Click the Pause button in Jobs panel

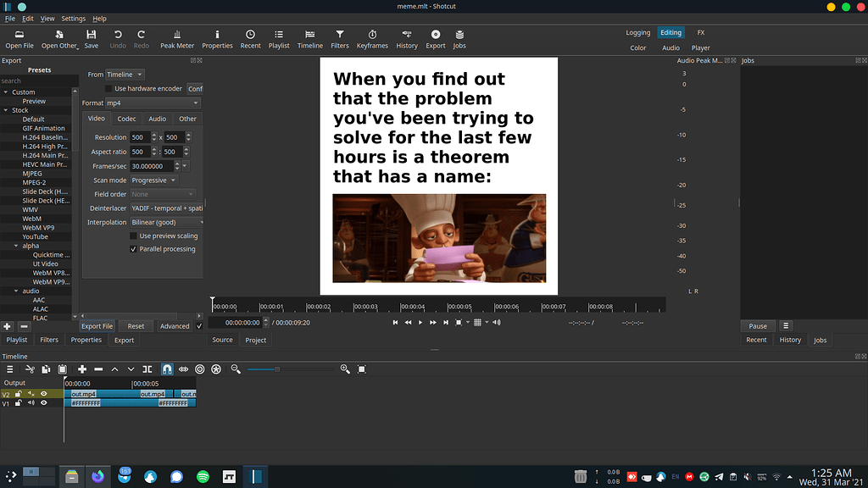[758, 326]
